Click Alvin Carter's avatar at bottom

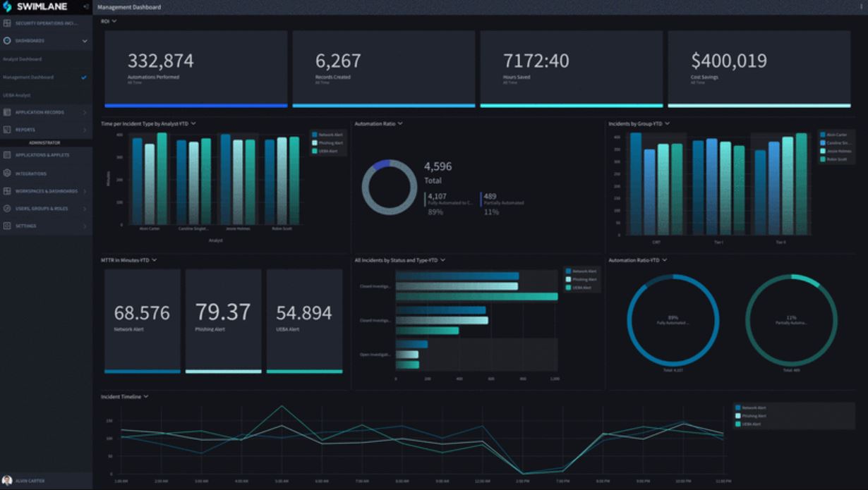point(7,481)
